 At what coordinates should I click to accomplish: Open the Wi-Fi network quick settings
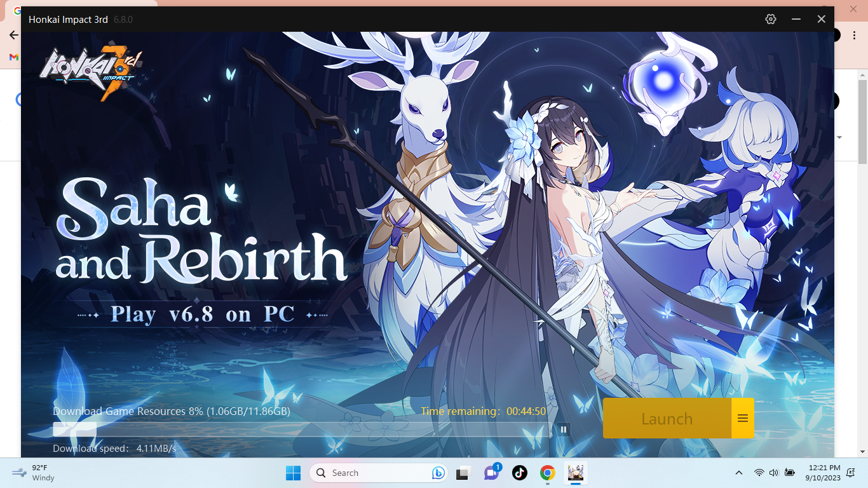(759, 473)
